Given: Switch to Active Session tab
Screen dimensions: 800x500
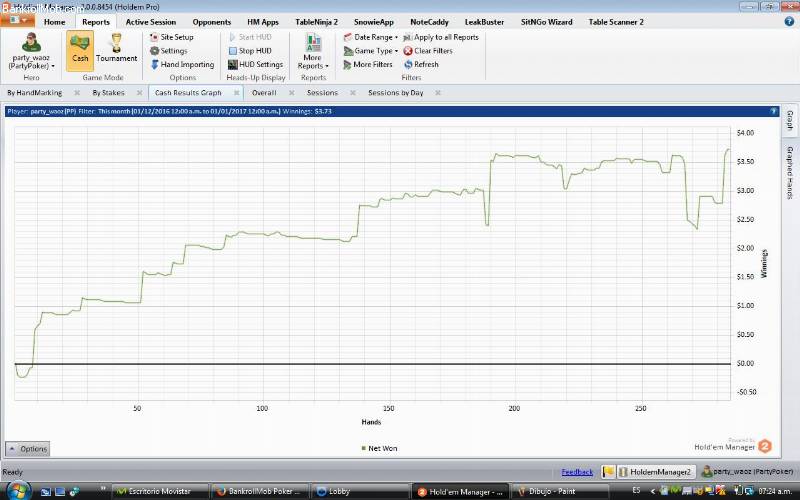Looking at the screenshot, I should pyautogui.click(x=151, y=22).
